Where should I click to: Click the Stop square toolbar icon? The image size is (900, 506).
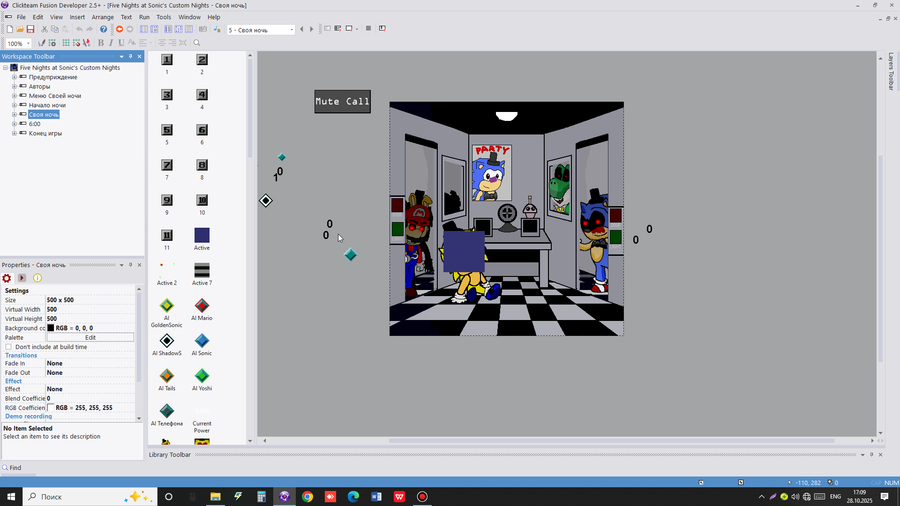368,29
